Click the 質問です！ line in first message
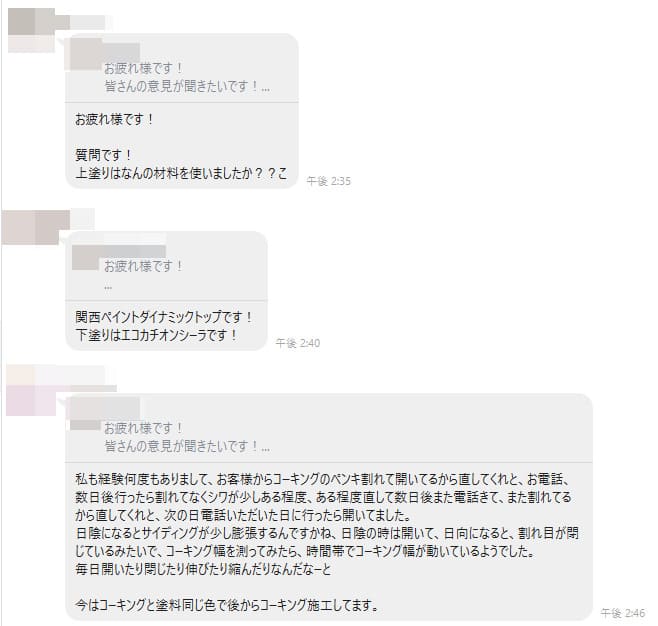The height and width of the screenshot is (626, 658). [x=103, y=155]
